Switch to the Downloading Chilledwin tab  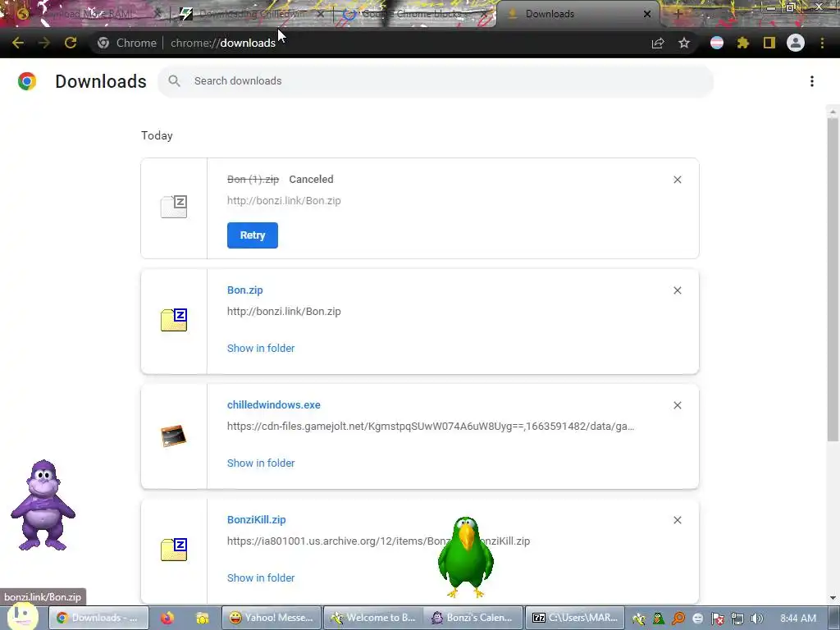click(x=252, y=14)
